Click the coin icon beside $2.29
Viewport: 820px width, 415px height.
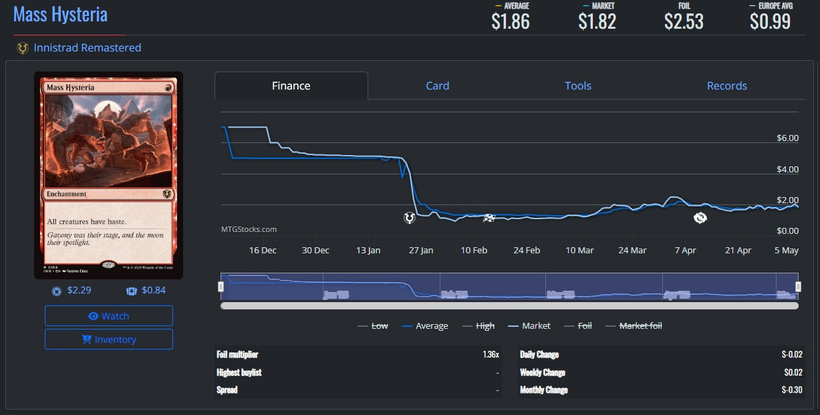[56, 291]
